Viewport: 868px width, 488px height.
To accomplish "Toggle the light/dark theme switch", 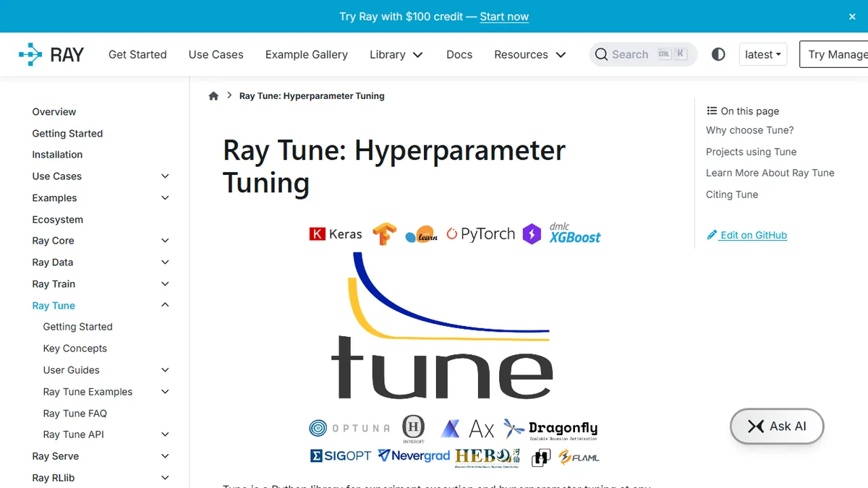I will coord(718,54).
